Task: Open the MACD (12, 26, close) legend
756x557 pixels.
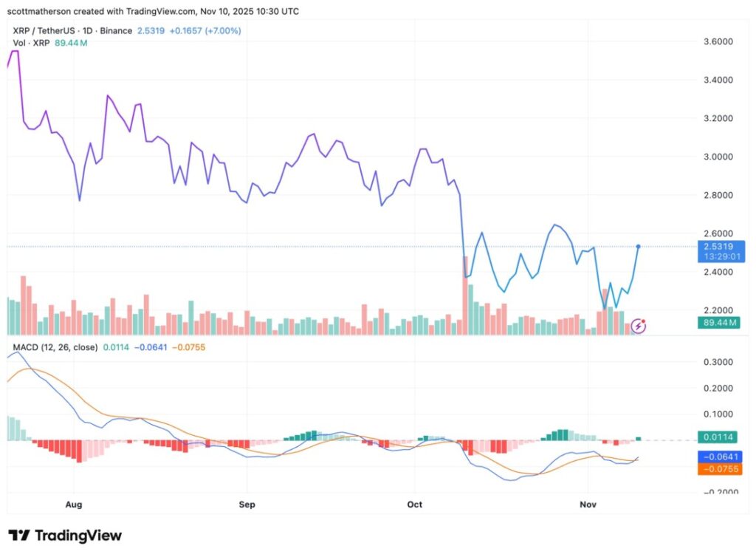Action: [x=52, y=346]
